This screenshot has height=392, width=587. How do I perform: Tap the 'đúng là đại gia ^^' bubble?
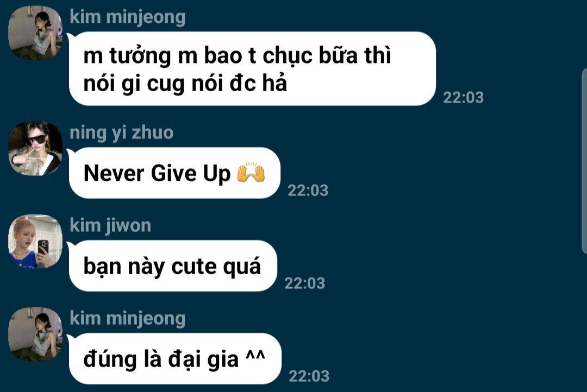pos(175,359)
